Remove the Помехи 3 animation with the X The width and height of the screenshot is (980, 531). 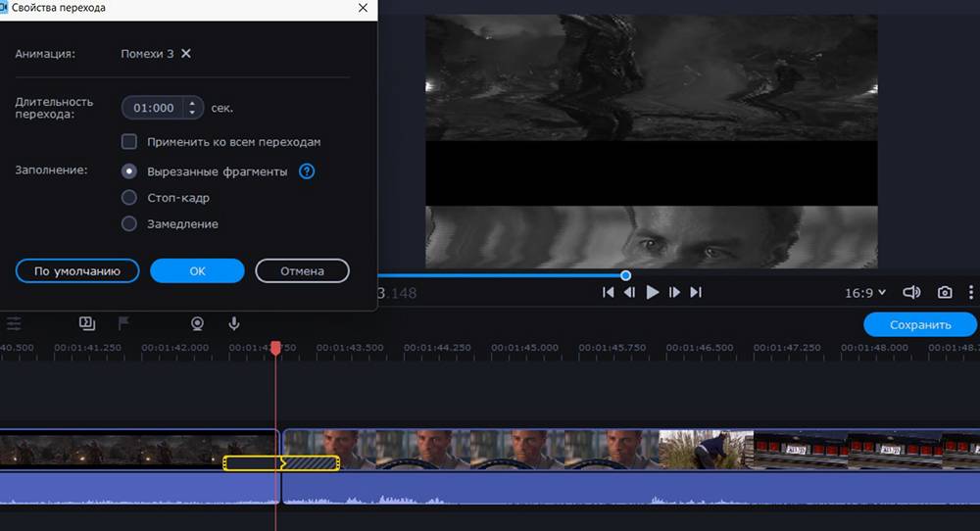(x=185, y=54)
